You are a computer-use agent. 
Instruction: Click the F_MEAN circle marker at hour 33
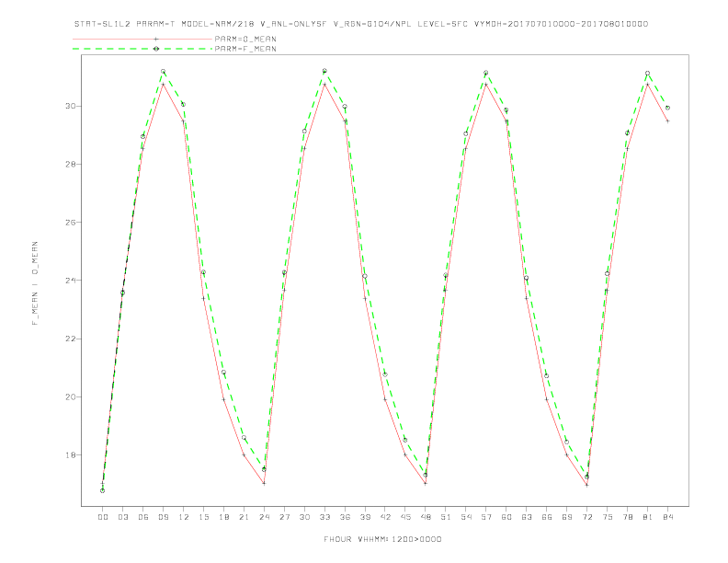click(324, 71)
